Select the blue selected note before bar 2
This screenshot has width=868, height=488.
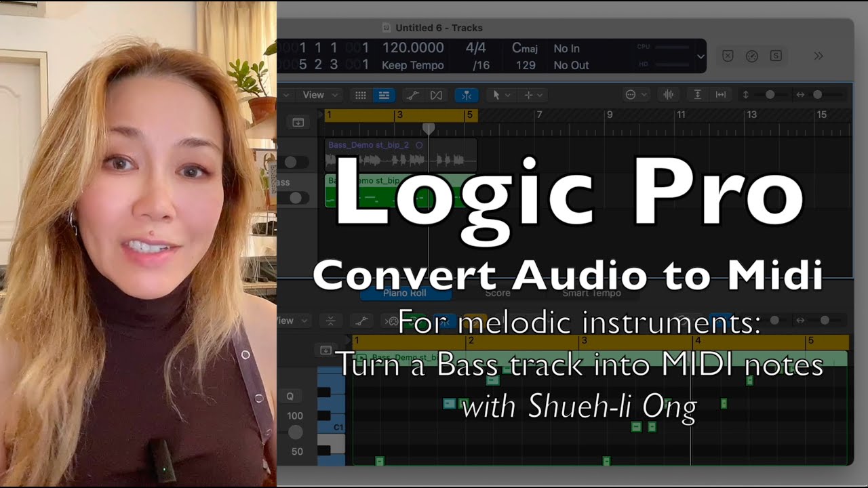coord(449,403)
